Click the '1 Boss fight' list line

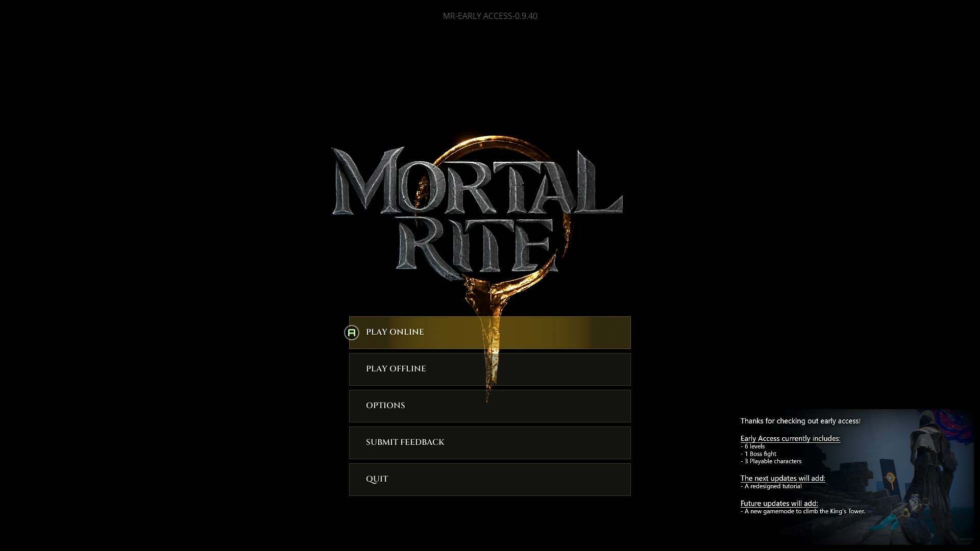tap(759, 454)
